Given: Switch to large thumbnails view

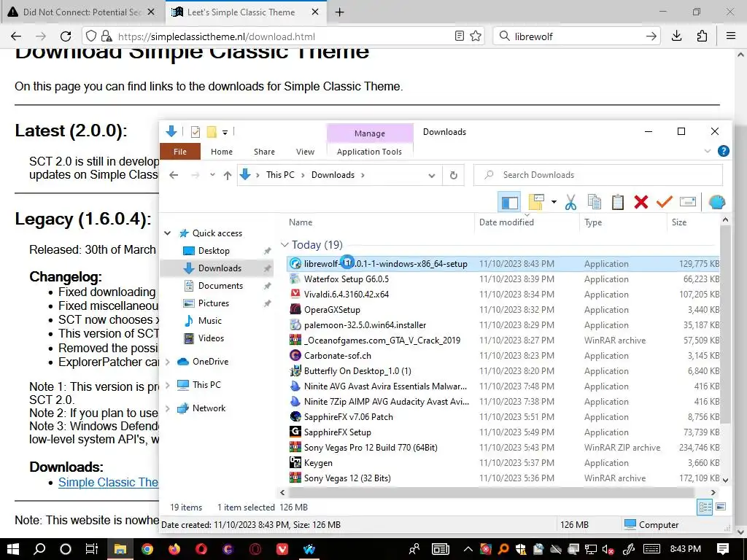Looking at the screenshot, I should (721, 507).
